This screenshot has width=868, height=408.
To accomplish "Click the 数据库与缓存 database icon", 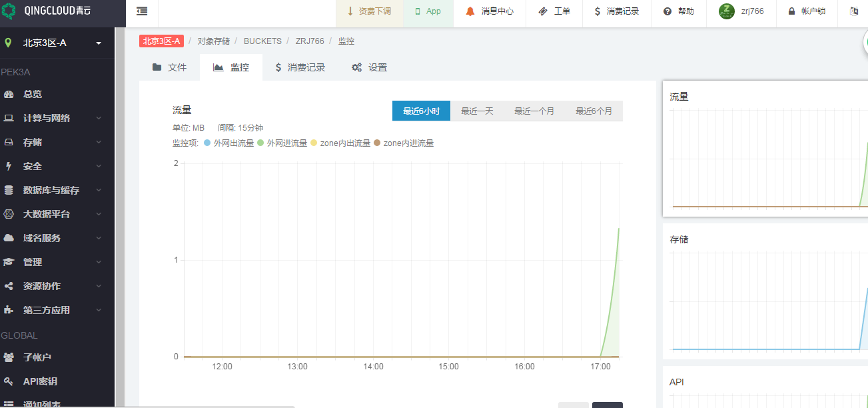I will 9,190.
